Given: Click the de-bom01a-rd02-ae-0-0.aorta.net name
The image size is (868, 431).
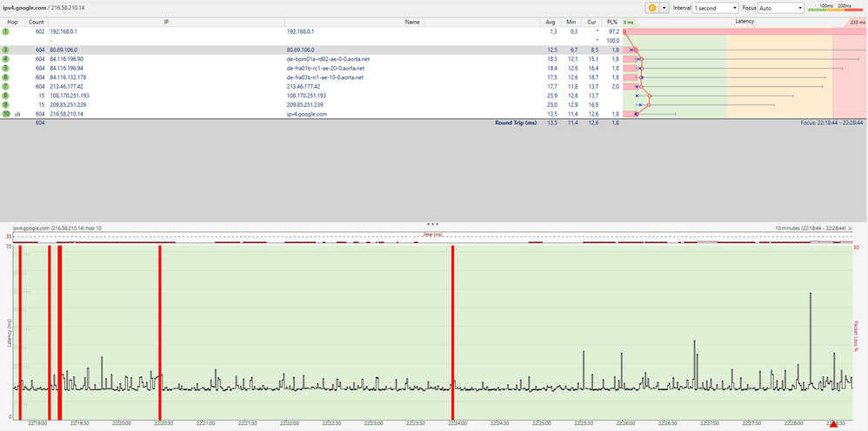Looking at the screenshot, I should pyautogui.click(x=328, y=58).
